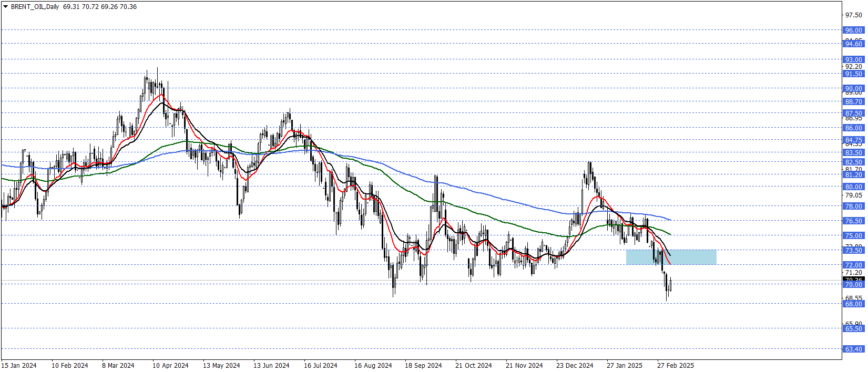Screen dimensions: 868x372
Task: Click the 87.50 level label
Action: (853, 113)
